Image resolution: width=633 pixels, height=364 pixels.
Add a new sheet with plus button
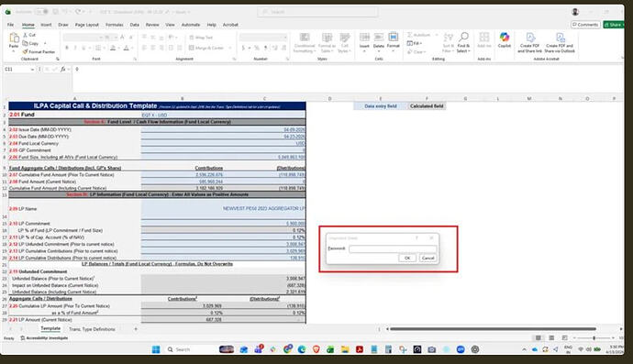coord(136,329)
